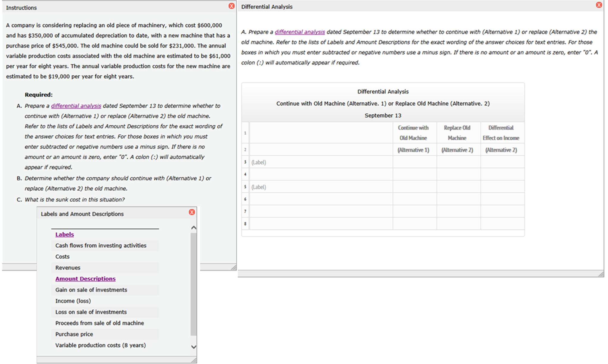Select row 3 Label input field

(321, 162)
